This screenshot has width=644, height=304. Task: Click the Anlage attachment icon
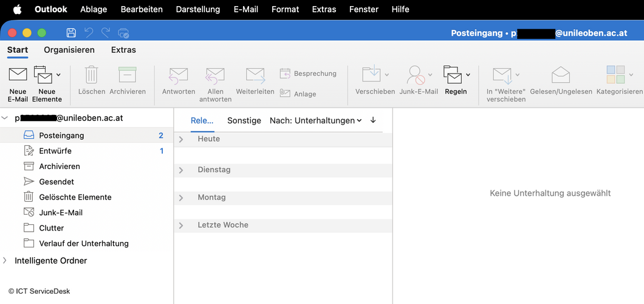pos(285,94)
